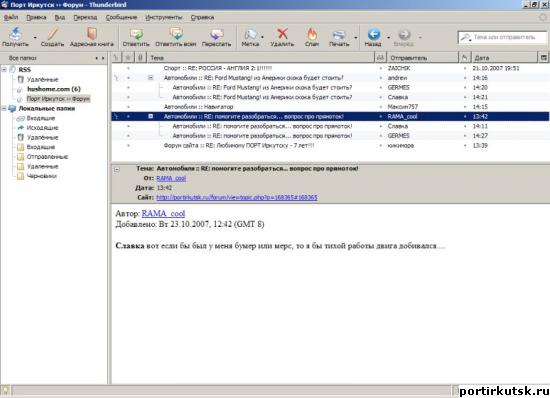Toggle star on the GERMES 14:20 message
The height and width of the screenshot is (398, 550).
point(128,87)
